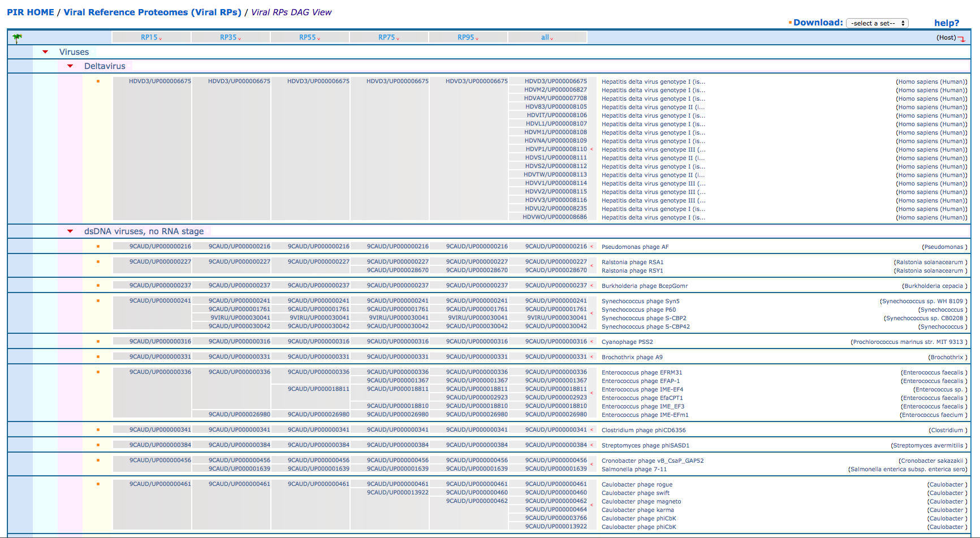
Task: Collapse dsDNA viruses, no RNA stage group
Action: (x=70, y=231)
